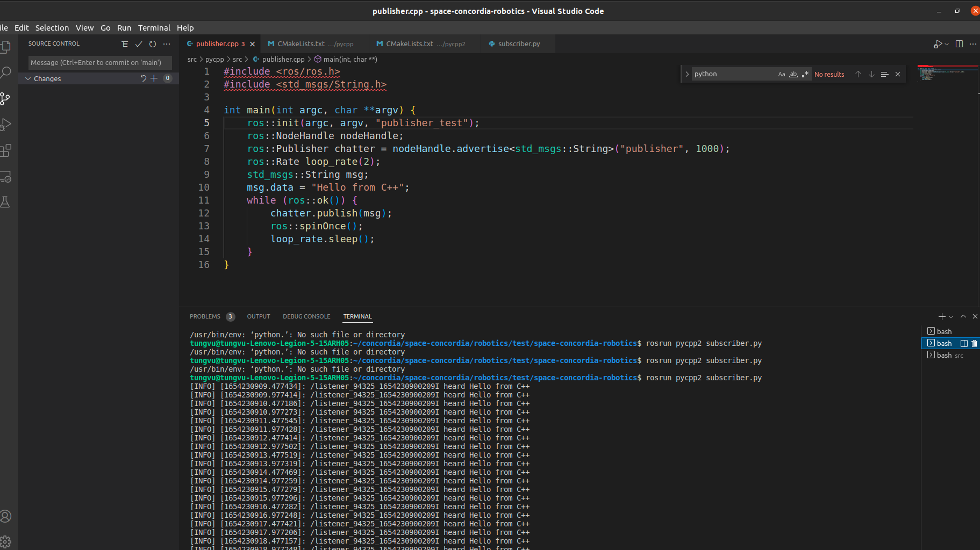This screenshot has height=550, width=980.
Task: Create a new terminal with plus button
Action: 942,317
